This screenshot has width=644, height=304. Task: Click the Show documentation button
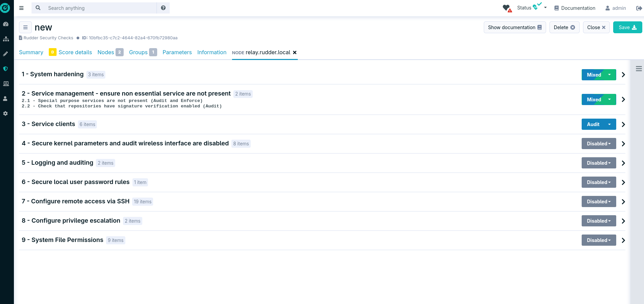click(514, 27)
